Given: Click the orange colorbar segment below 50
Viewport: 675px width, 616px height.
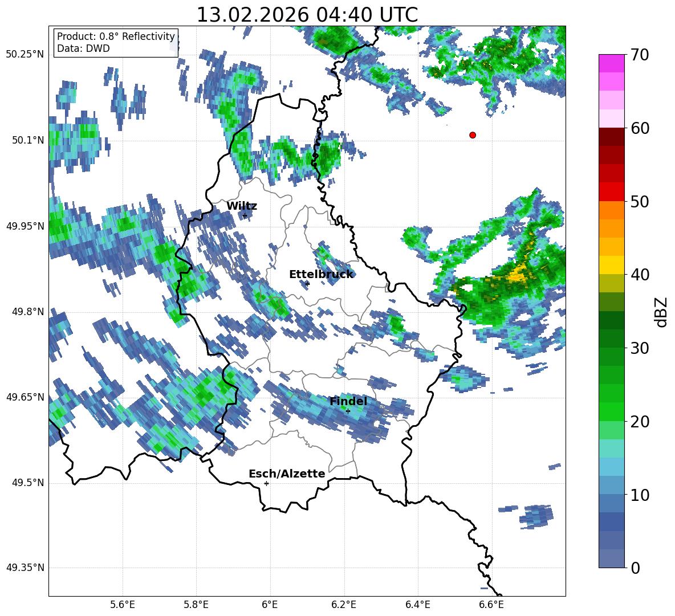Looking at the screenshot, I should coord(611,210).
